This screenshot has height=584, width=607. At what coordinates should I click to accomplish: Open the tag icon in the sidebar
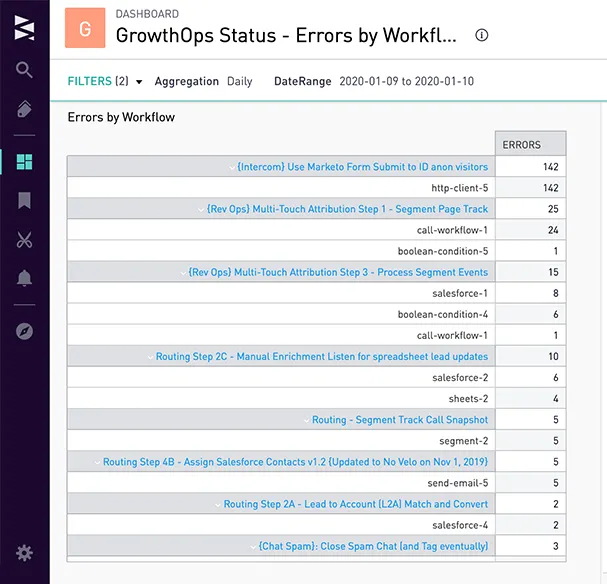(24, 109)
